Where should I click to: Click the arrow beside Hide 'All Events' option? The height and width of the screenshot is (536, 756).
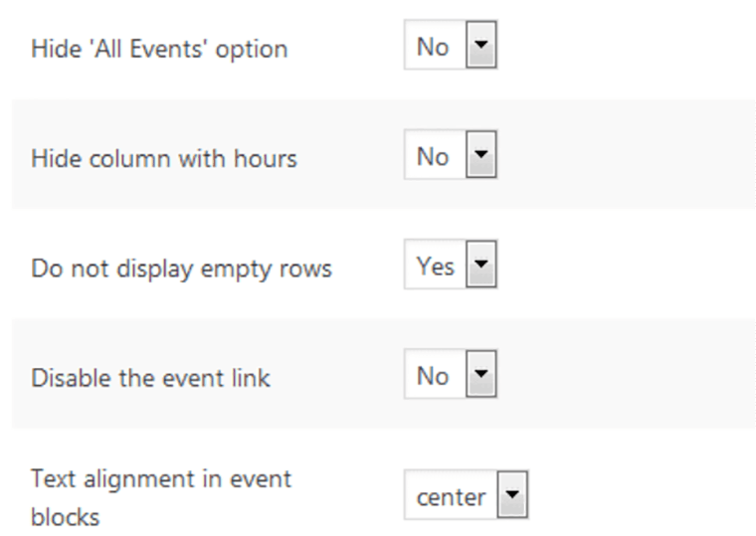coord(481,48)
